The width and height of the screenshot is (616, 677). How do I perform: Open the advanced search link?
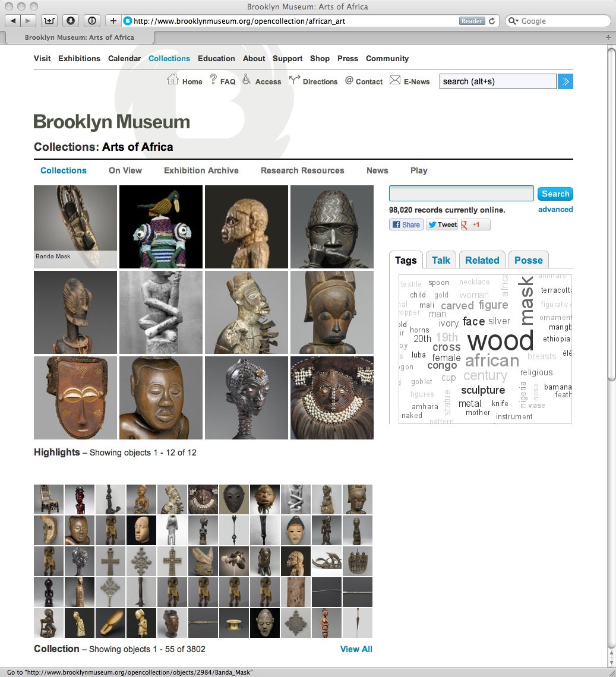pos(555,210)
